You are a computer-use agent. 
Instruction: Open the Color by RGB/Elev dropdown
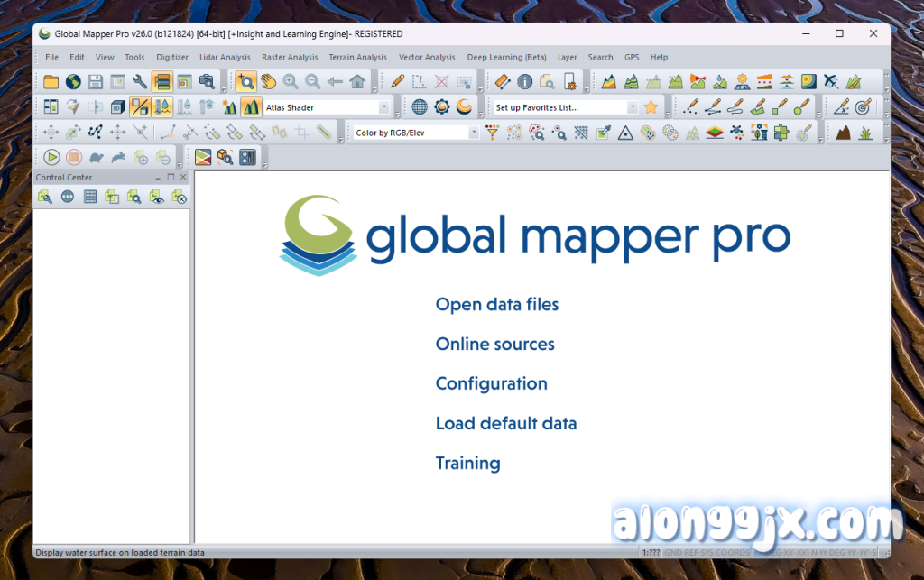point(474,133)
